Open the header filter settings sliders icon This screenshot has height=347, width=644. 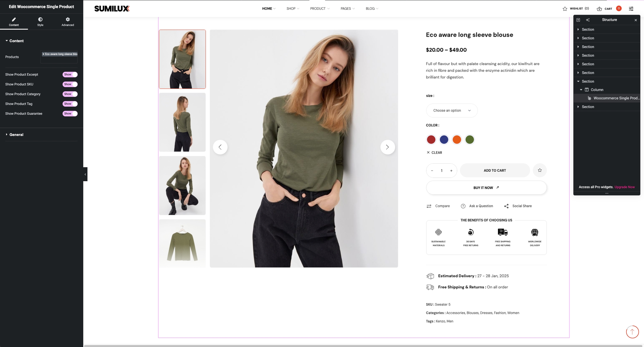tap(631, 9)
